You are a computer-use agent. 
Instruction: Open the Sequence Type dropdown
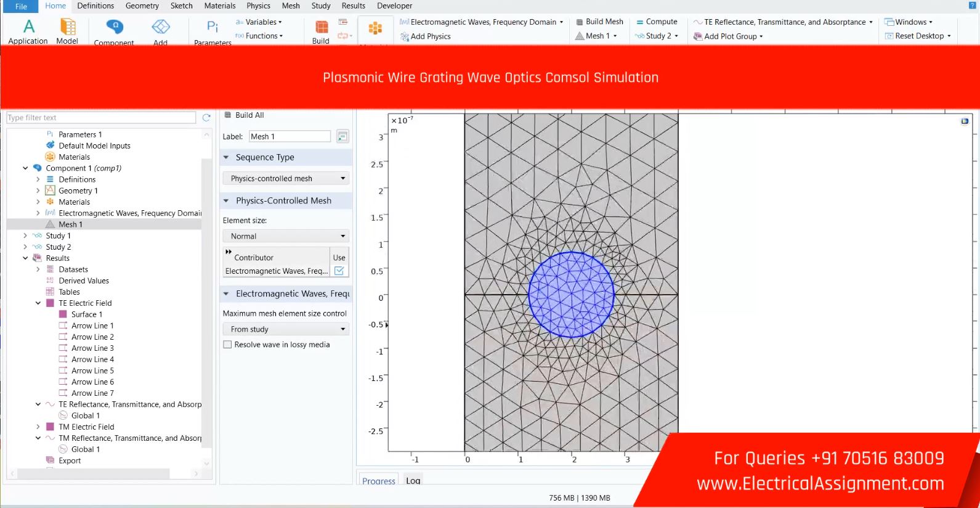[x=286, y=179]
